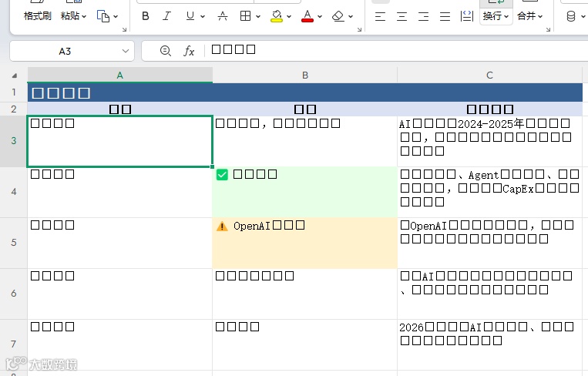Align text right
The height and width of the screenshot is (376, 588).
click(x=424, y=16)
